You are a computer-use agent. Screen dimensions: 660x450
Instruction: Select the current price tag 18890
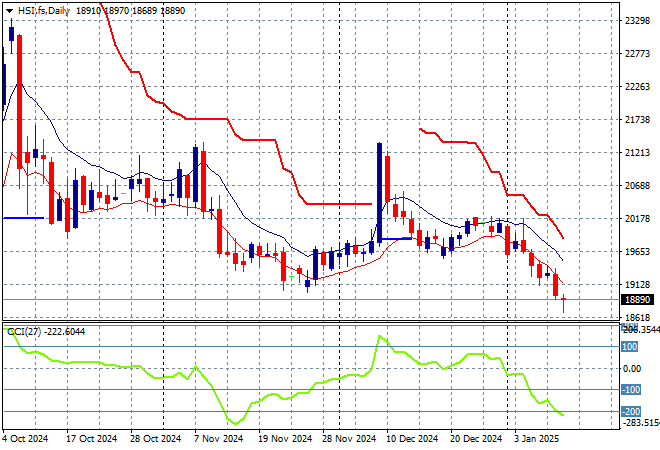pos(637,299)
